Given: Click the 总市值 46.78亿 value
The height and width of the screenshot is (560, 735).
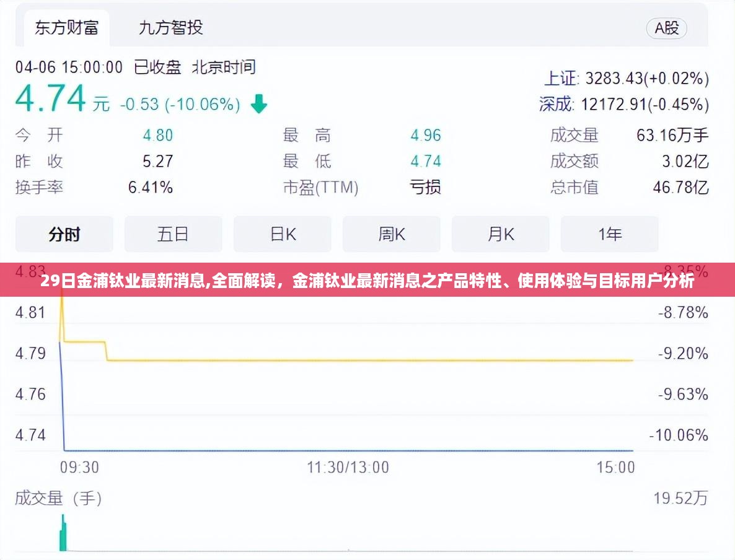Looking at the screenshot, I should 680,187.
